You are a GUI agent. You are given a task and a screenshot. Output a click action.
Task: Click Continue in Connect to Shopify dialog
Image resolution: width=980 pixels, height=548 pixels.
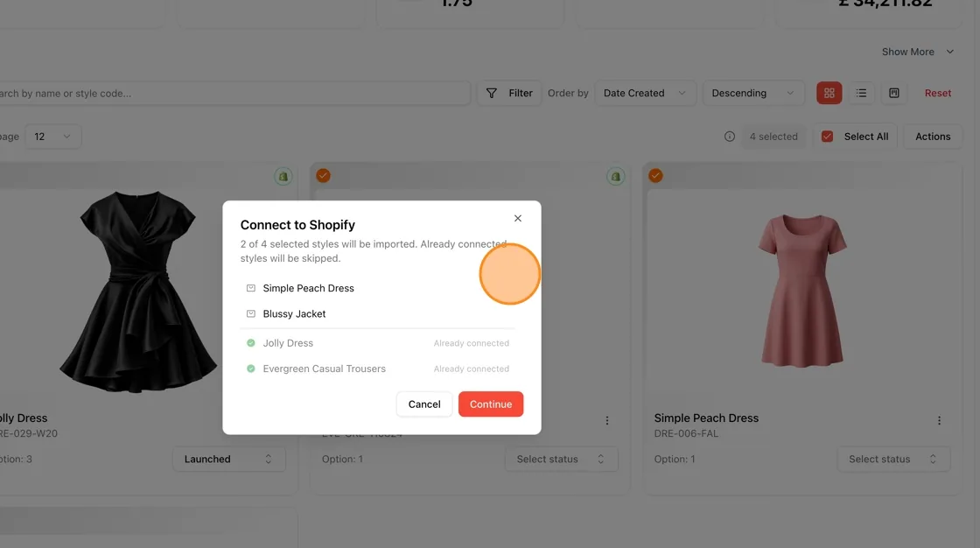(x=491, y=404)
